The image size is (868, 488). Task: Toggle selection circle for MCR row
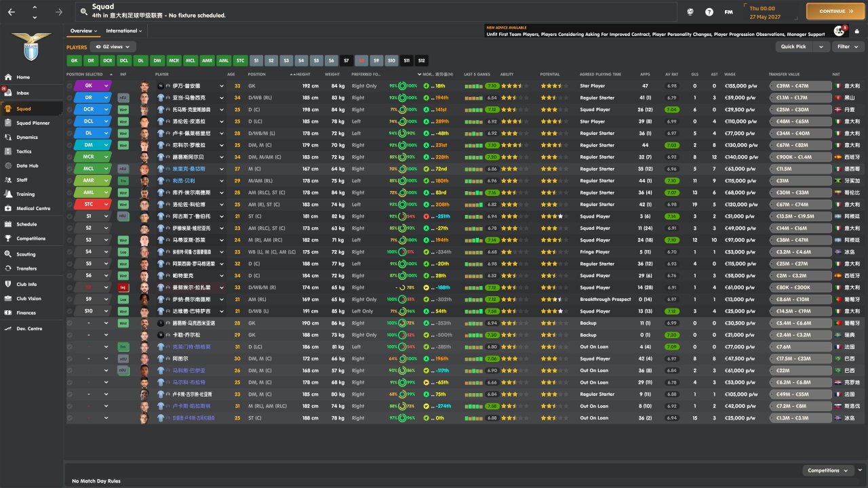(69, 157)
